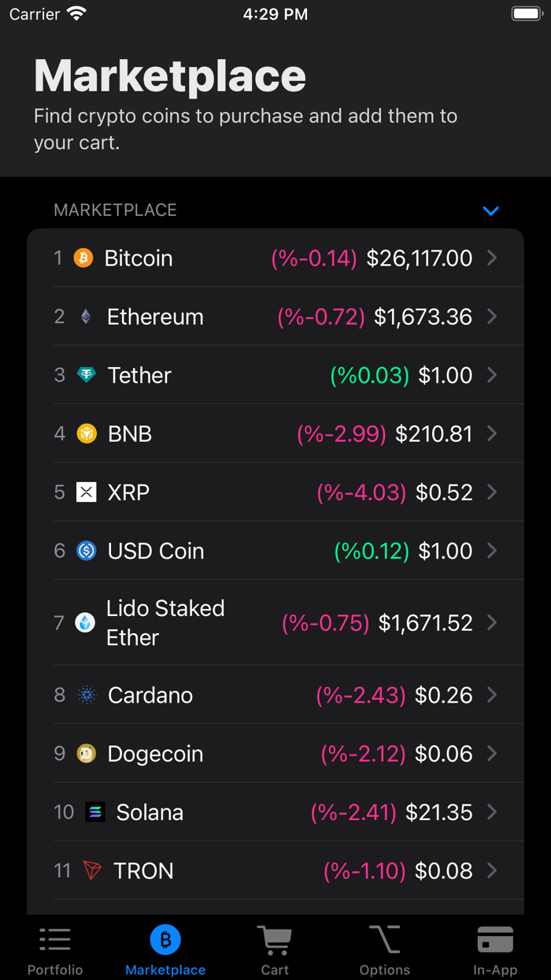Click the TRON logo icon
The height and width of the screenshot is (980, 551).
(89, 870)
